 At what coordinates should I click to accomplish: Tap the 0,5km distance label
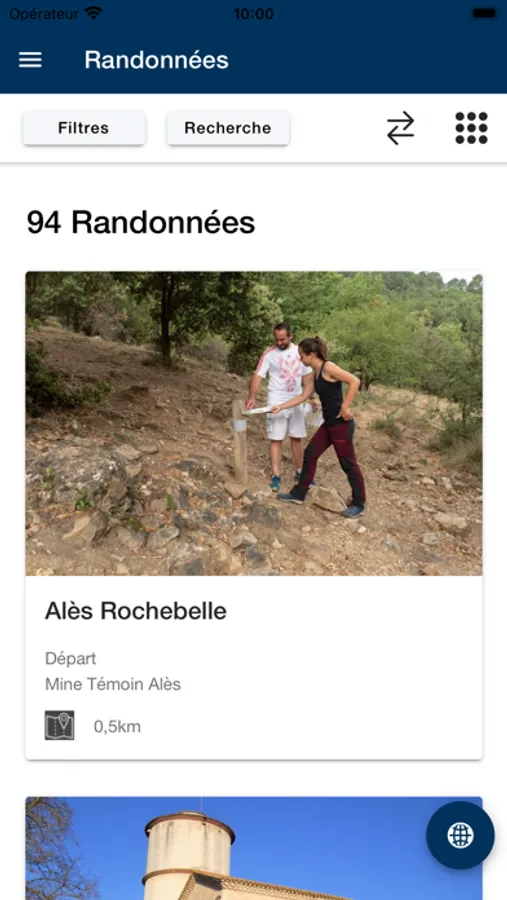point(117,727)
